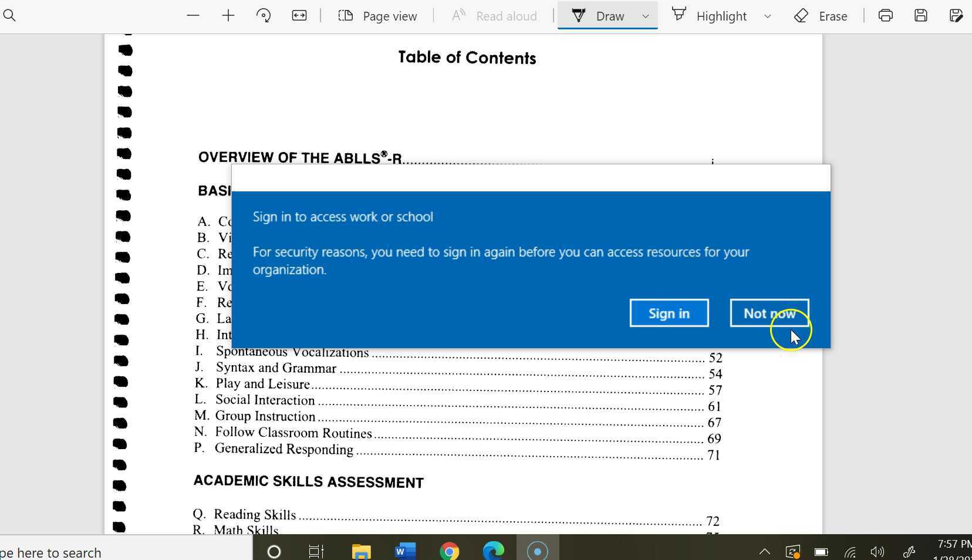Click the 'Play and Leisure' entry

[x=262, y=384]
